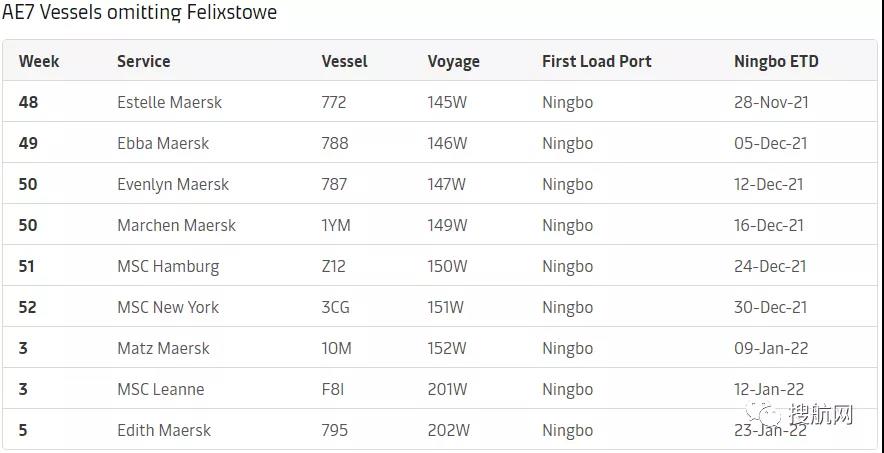This screenshot has height=453, width=884.
Task: Click the Week column header
Action: (x=39, y=61)
